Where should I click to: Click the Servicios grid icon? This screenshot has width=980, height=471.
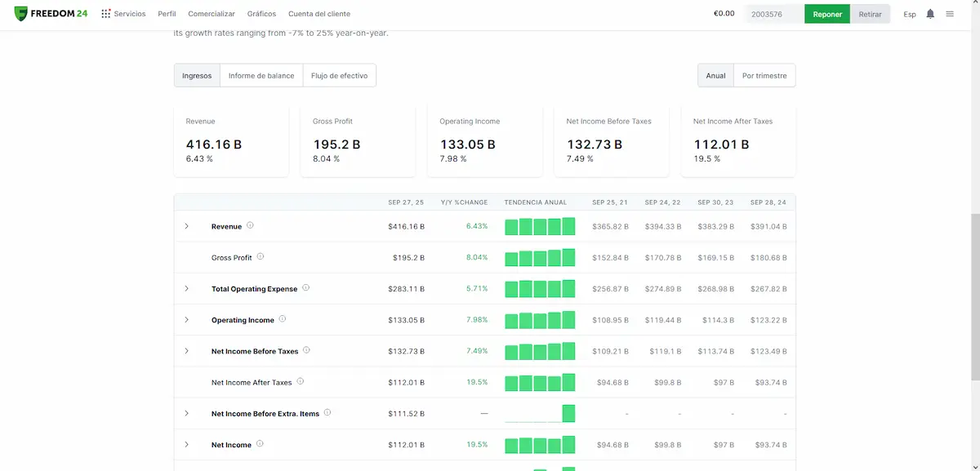[x=106, y=14]
